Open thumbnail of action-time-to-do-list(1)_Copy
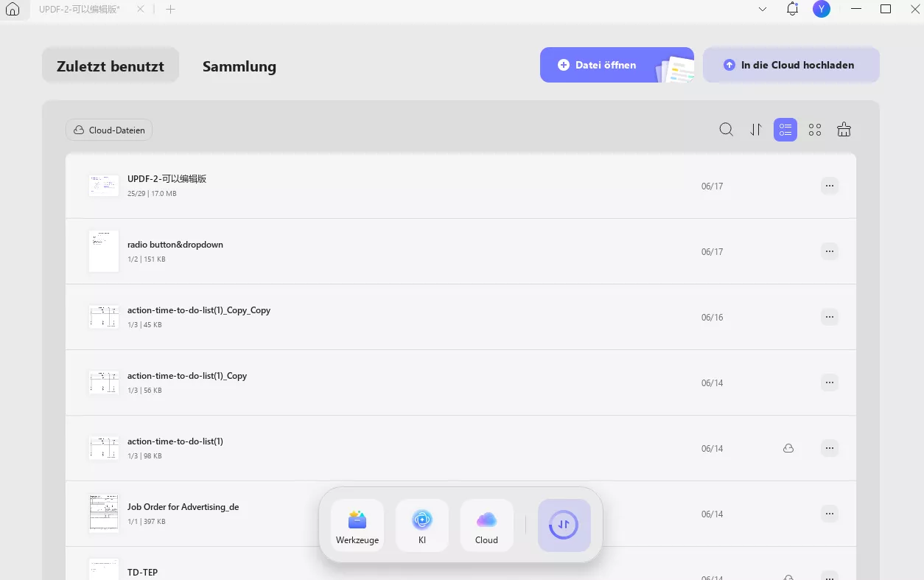 pos(104,382)
